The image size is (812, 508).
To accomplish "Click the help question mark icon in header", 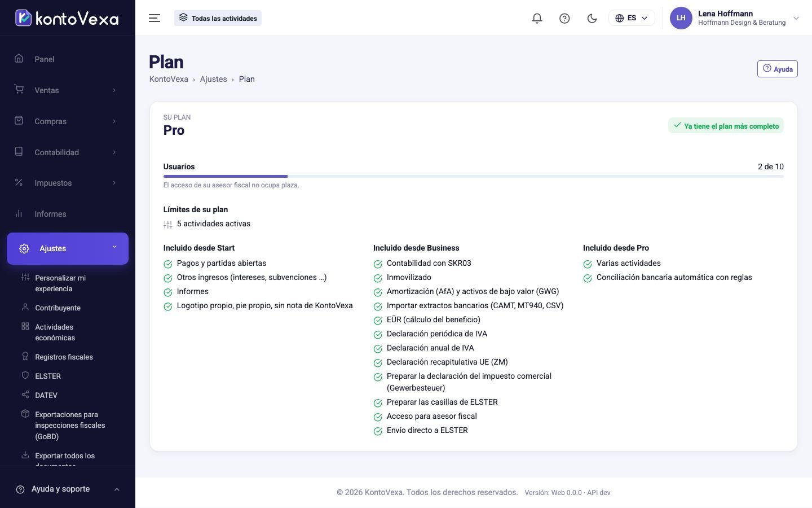I will 564,18.
